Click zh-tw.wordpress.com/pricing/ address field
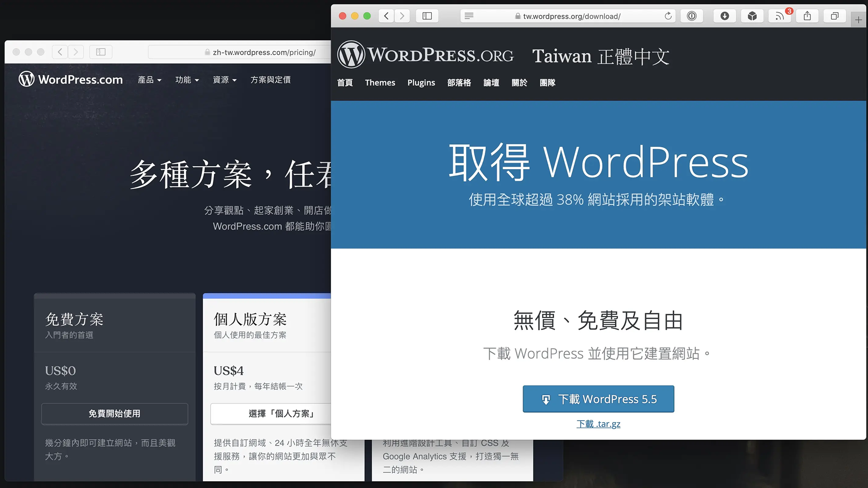Viewport: 868px width, 488px height. (240, 52)
